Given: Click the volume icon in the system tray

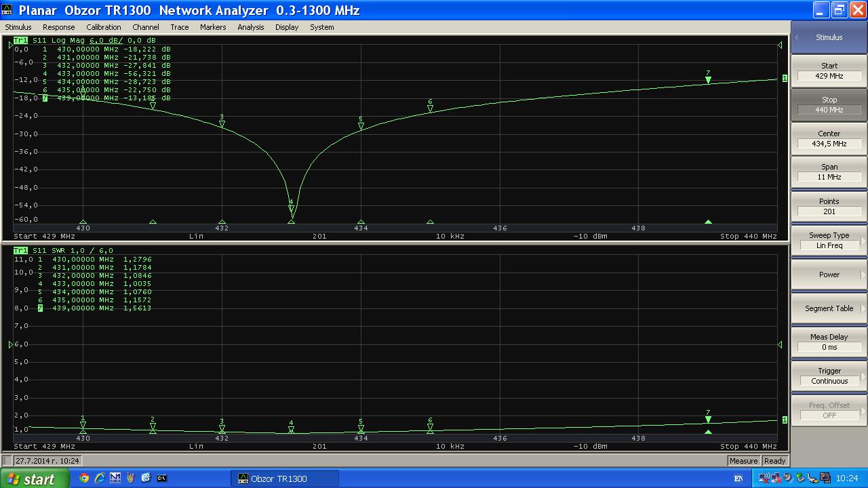Looking at the screenshot, I should [787, 479].
